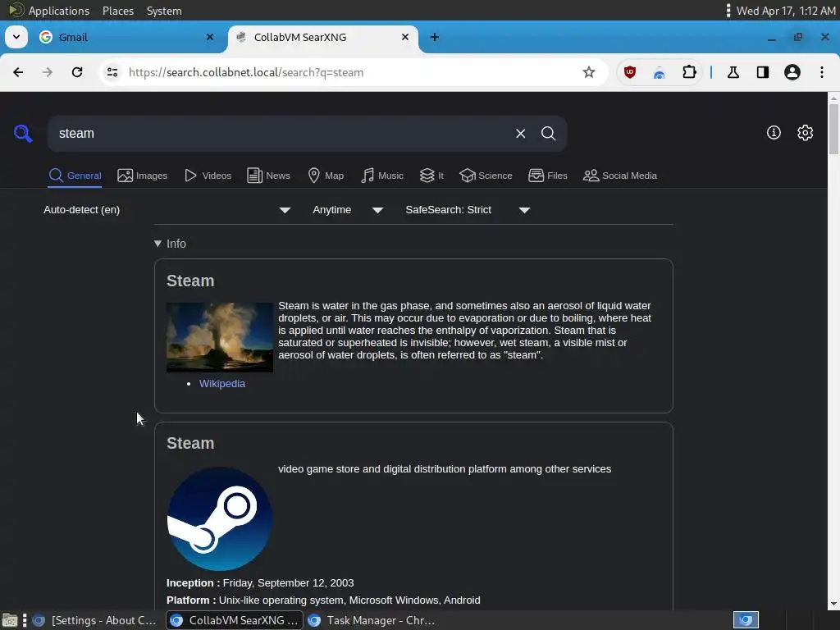Click the first Steam heading
The width and height of the screenshot is (840, 630).
click(190, 281)
